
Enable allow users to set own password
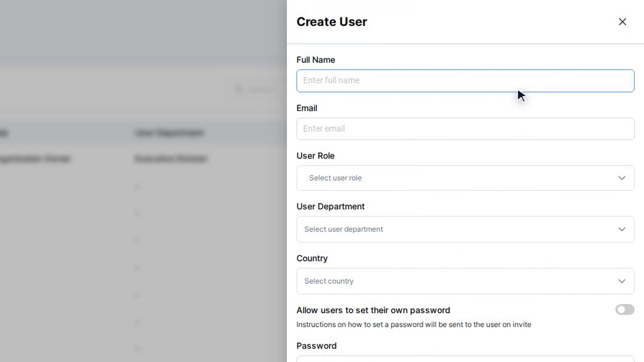(625, 310)
